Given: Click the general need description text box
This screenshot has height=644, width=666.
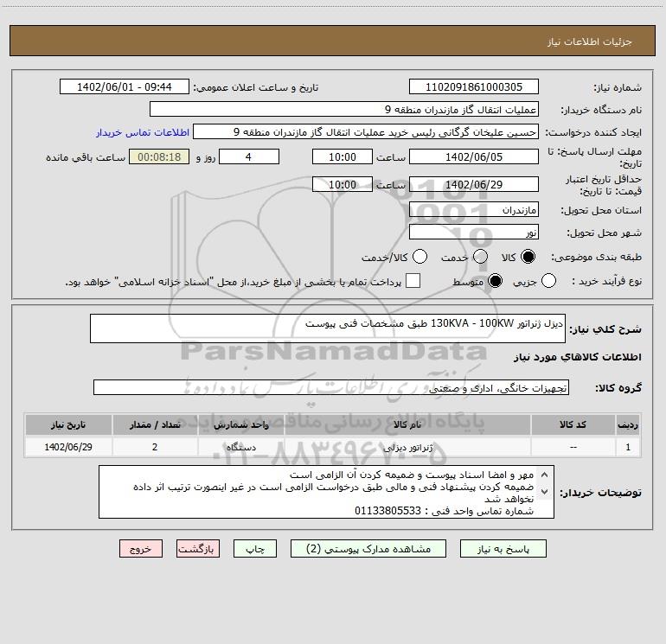Looking at the screenshot, I should 328,328.
